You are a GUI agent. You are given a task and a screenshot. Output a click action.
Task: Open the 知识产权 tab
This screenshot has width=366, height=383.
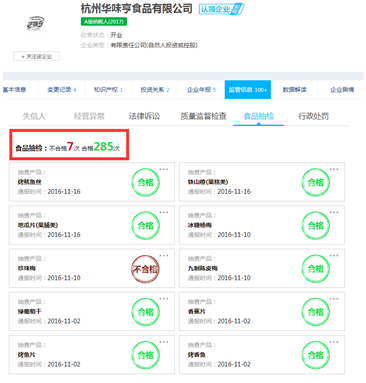[x=108, y=90]
